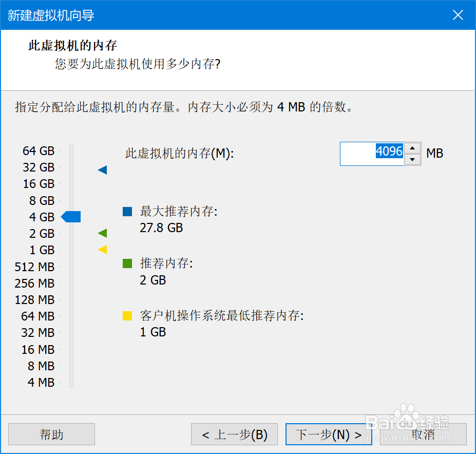Select the 1 GB scale label

pyautogui.click(x=42, y=250)
